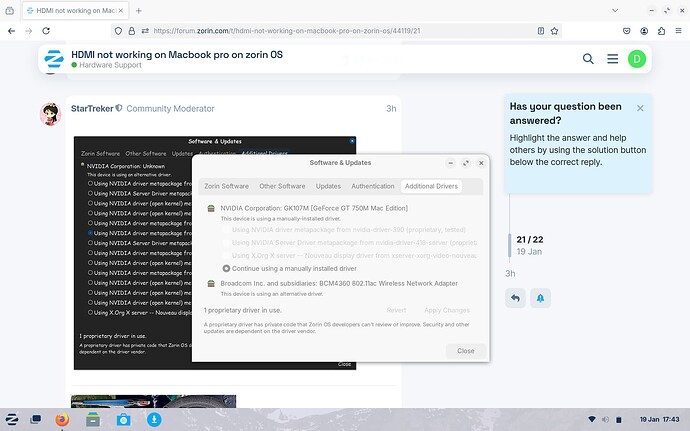Minimize the Software & Updates window

click(450, 163)
